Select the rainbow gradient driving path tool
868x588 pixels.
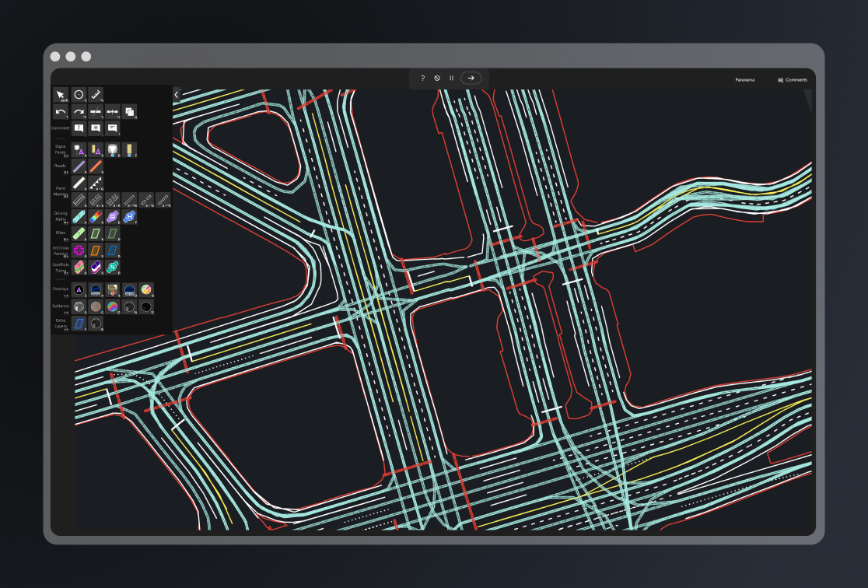pos(96,217)
